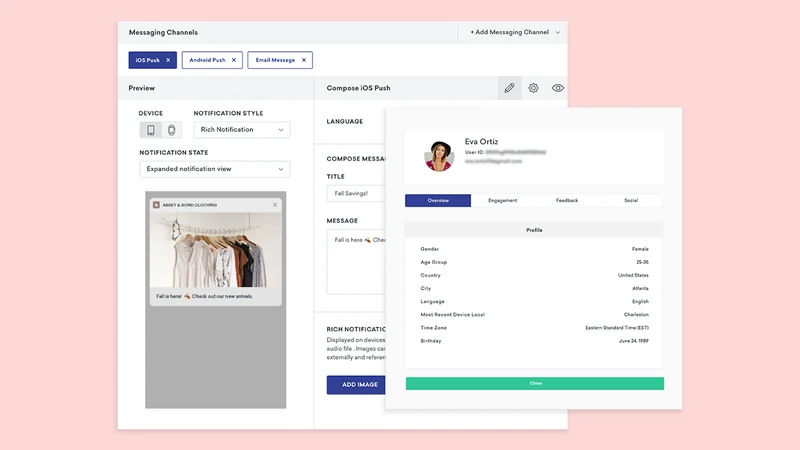
Task: Click the Preview panel heading
Action: click(x=141, y=88)
